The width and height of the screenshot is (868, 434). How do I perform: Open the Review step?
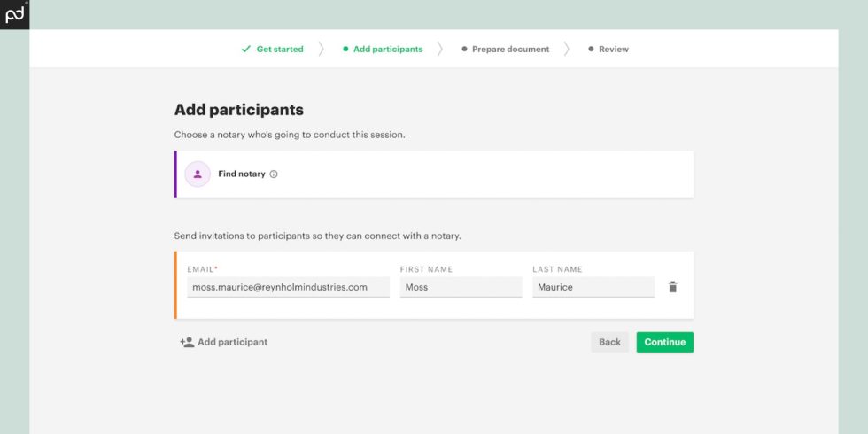[x=614, y=50]
